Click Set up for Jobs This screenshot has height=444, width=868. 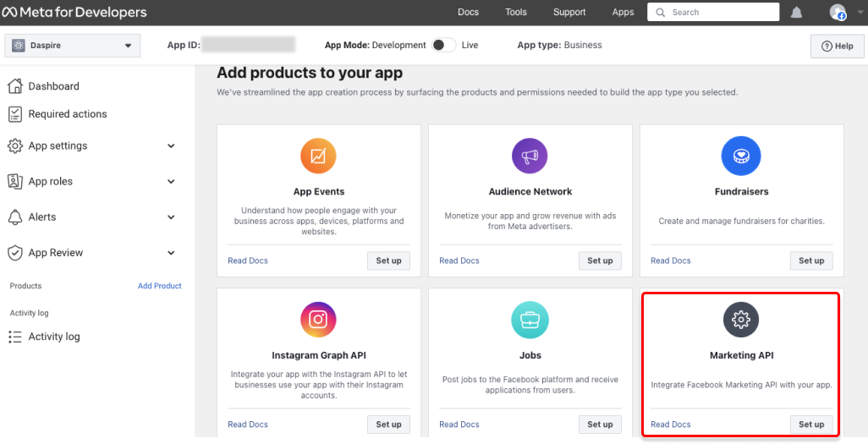click(x=600, y=425)
